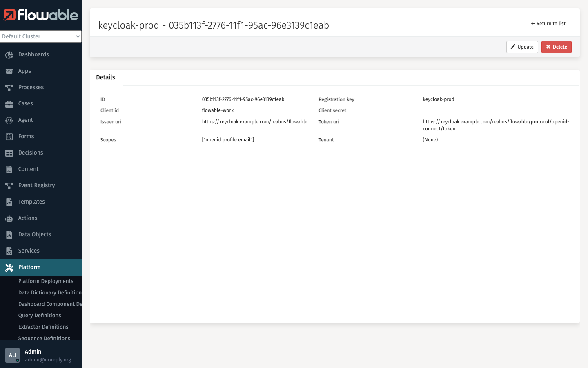Open the Content section

pos(28,169)
